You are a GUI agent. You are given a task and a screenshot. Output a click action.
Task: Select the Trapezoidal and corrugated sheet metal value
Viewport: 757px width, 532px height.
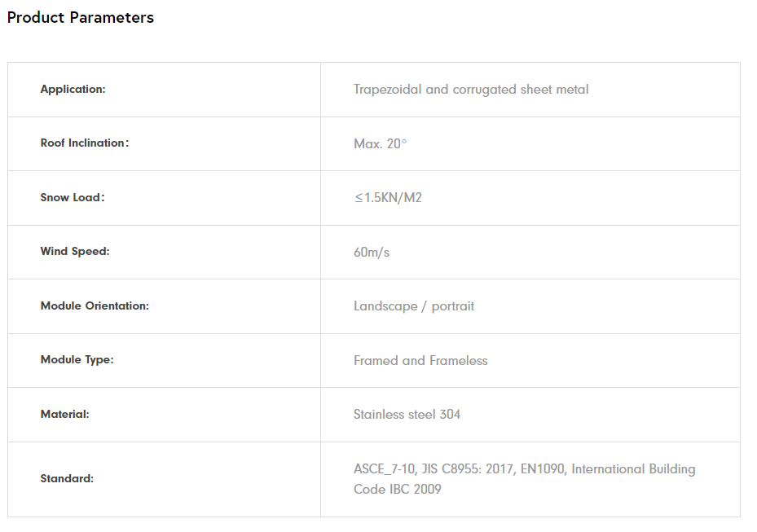point(470,90)
